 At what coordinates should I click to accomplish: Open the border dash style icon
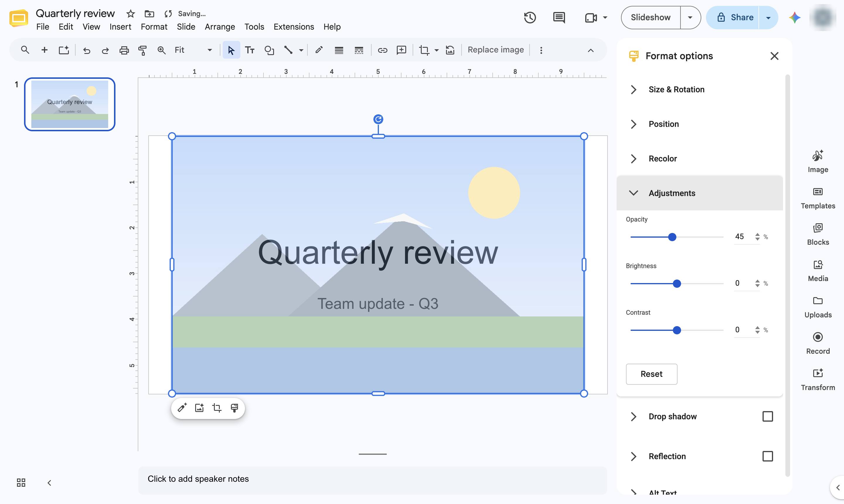point(359,50)
